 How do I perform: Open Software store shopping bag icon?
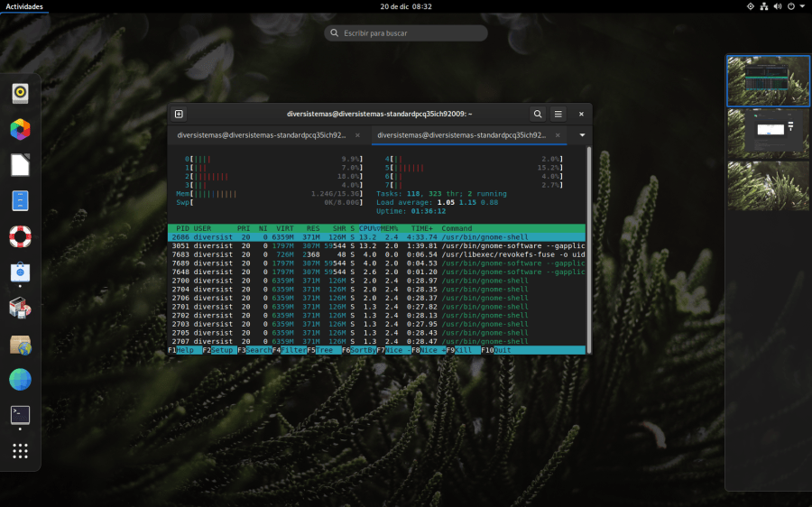click(x=20, y=272)
